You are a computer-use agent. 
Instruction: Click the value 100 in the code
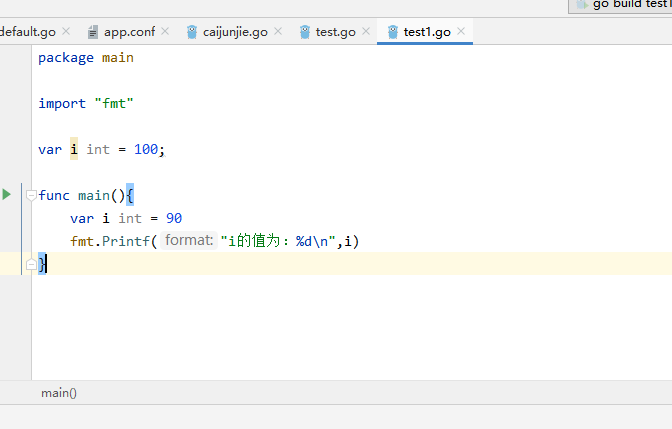(146, 149)
